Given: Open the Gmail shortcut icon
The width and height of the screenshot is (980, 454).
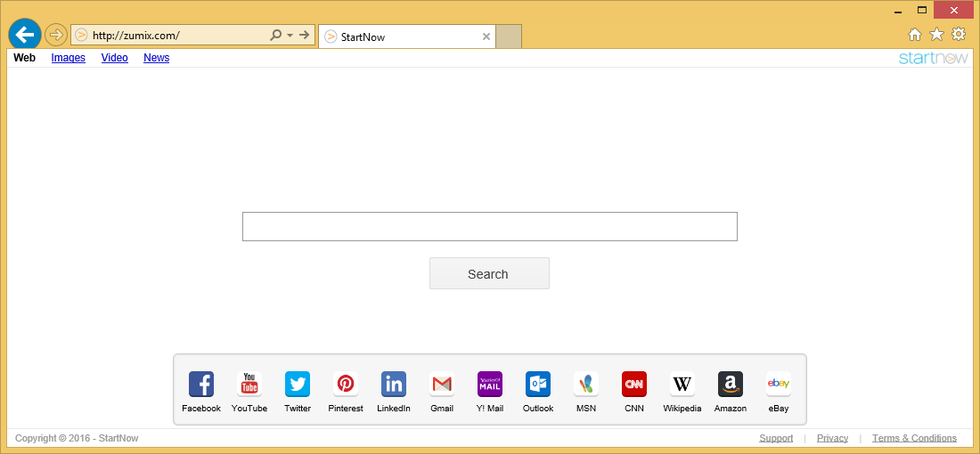Looking at the screenshot, I should pyautogui.click(x=442, y=385).
